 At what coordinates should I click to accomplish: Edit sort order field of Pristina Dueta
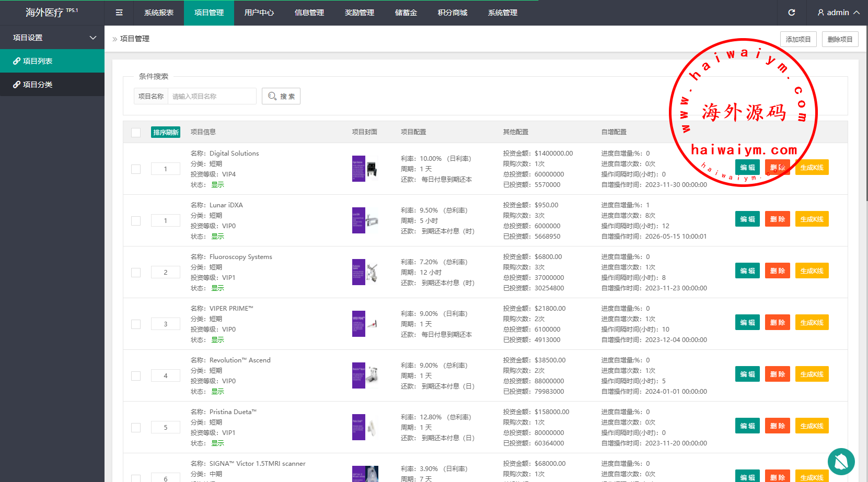pos(166,427)
